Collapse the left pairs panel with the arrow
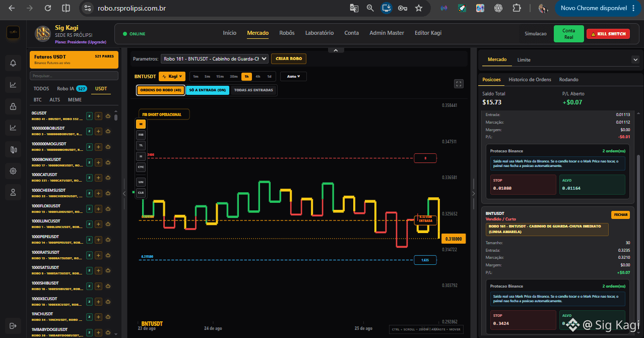This screenshot has width=644, height=338. [x=124, y=193]
